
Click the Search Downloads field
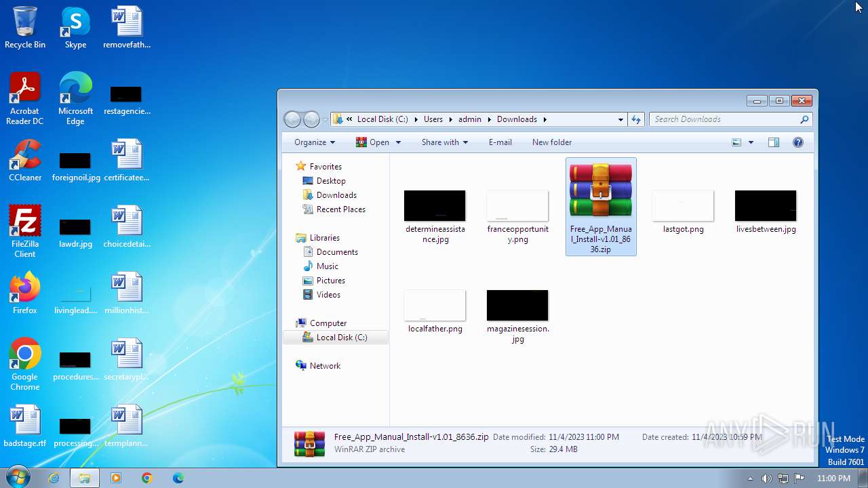(x=730, y=119)
